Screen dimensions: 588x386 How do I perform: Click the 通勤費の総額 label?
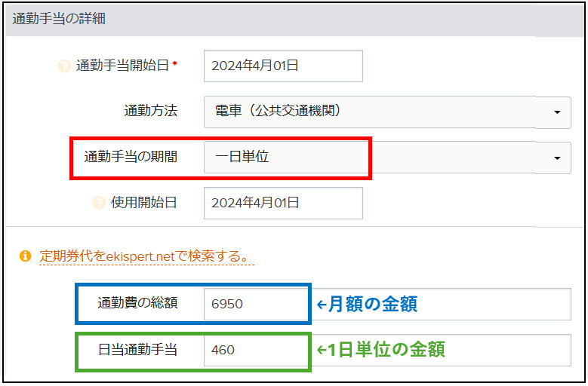[x=137, y=304]
